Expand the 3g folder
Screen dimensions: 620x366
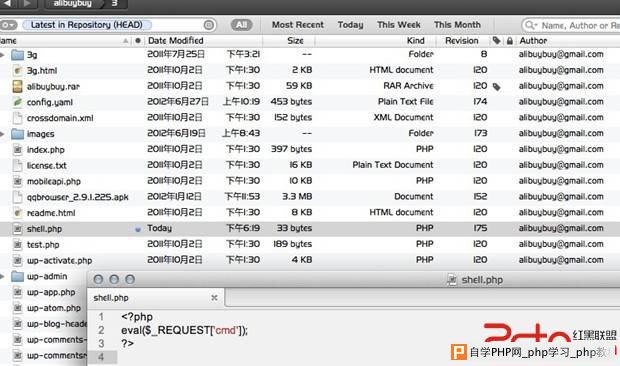coord(2,55)
